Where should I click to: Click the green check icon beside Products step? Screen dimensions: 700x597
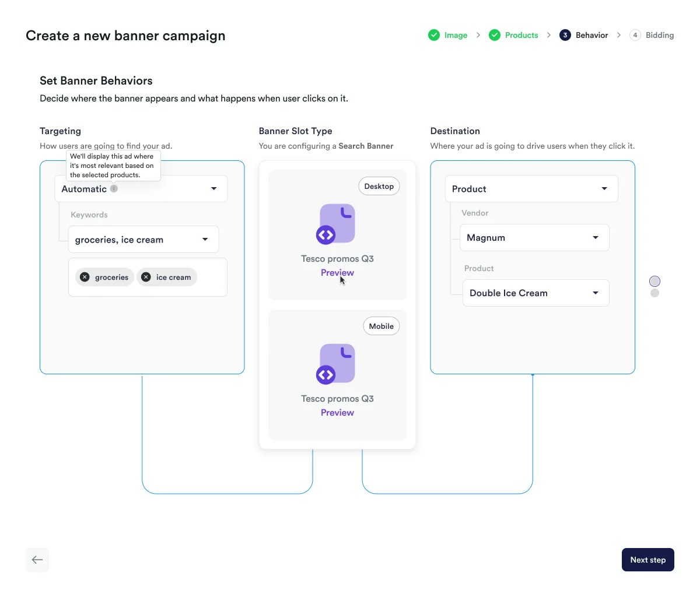pyautogui.click(x=495, y=35)
